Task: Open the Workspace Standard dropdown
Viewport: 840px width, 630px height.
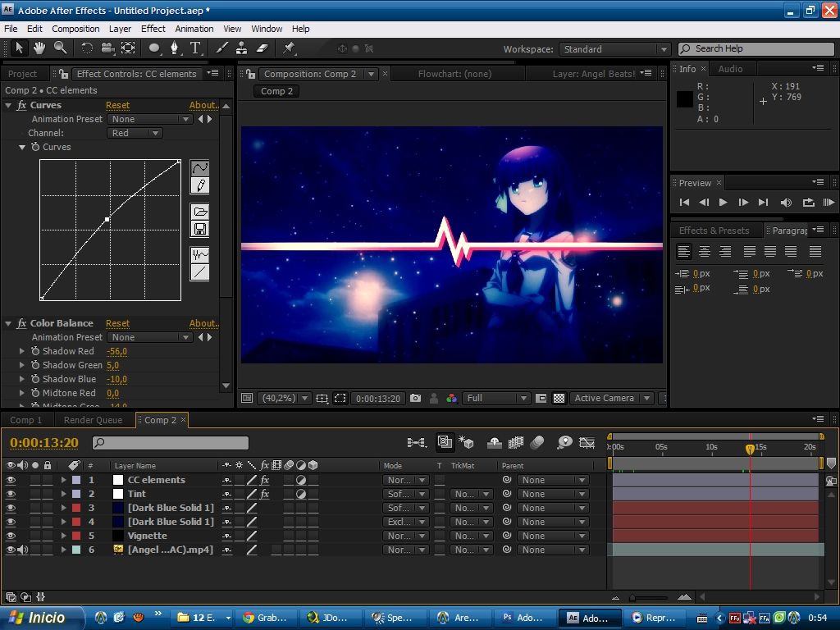Action: pos(614,49)
